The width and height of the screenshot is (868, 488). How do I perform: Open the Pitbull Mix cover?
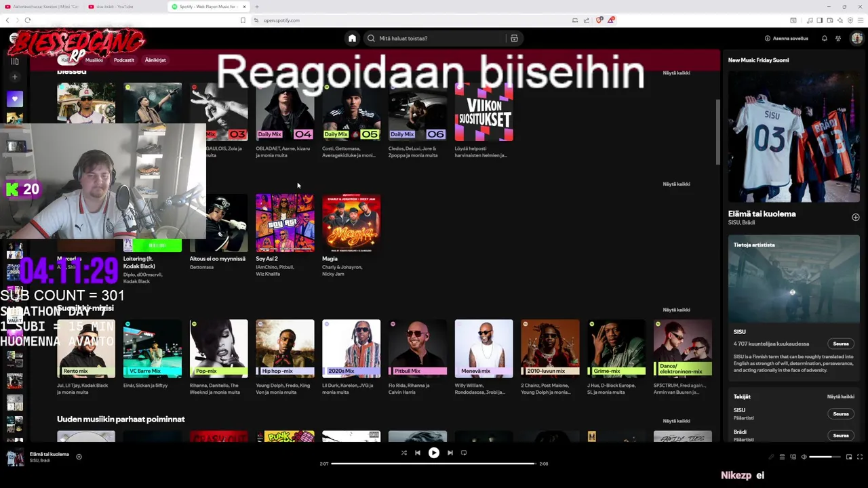(x=418, y=348)
